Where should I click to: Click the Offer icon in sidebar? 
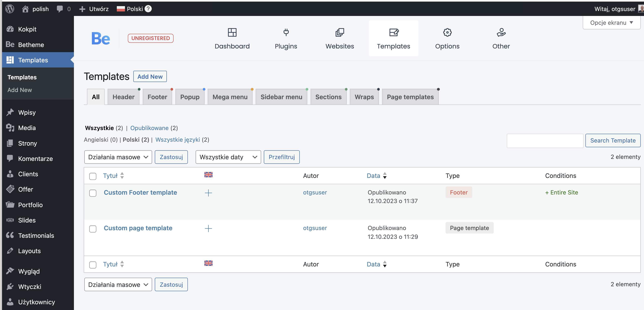[10, 189]
